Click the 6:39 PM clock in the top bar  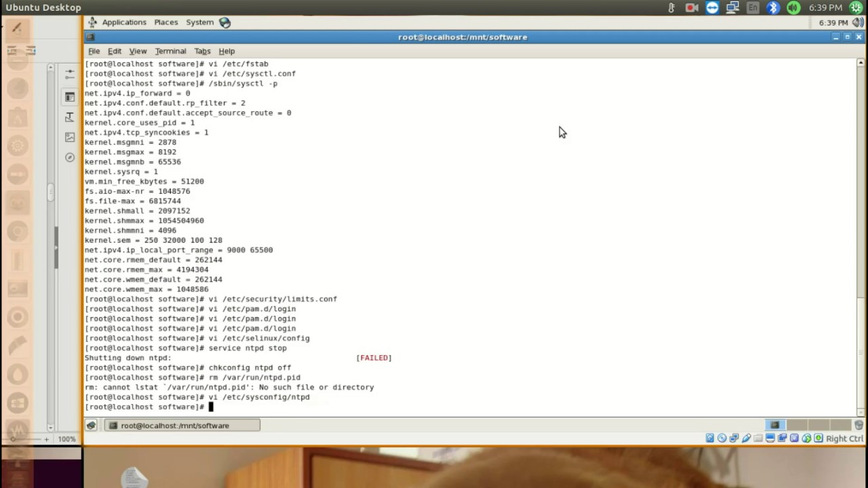point(825,7)
